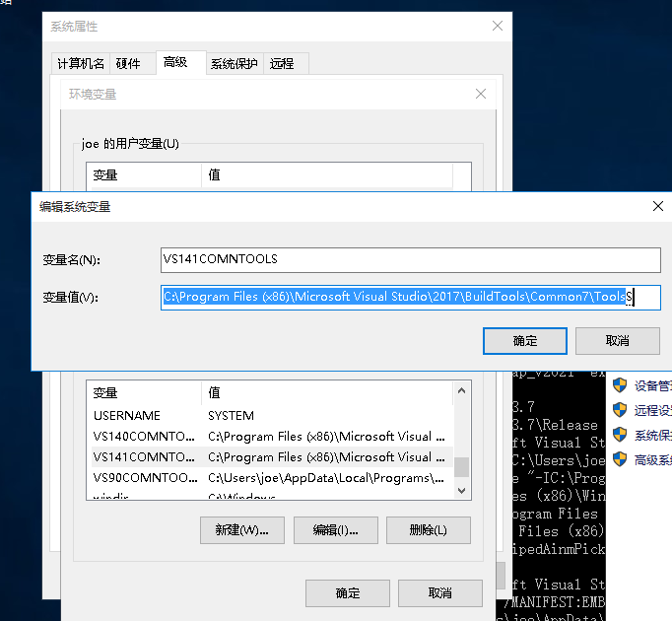Click 编辑(I)... button for system variables
The height and width of the screenshot is (621, 672).
(336, 530)
